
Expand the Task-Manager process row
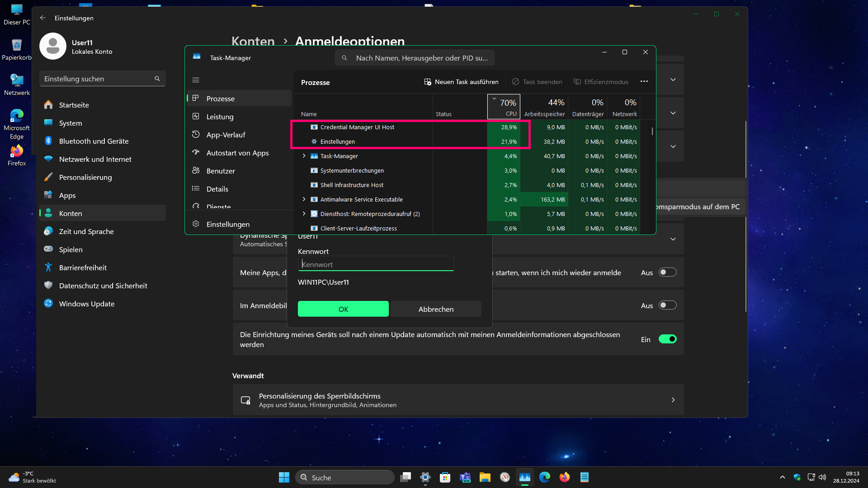[304, 156]
